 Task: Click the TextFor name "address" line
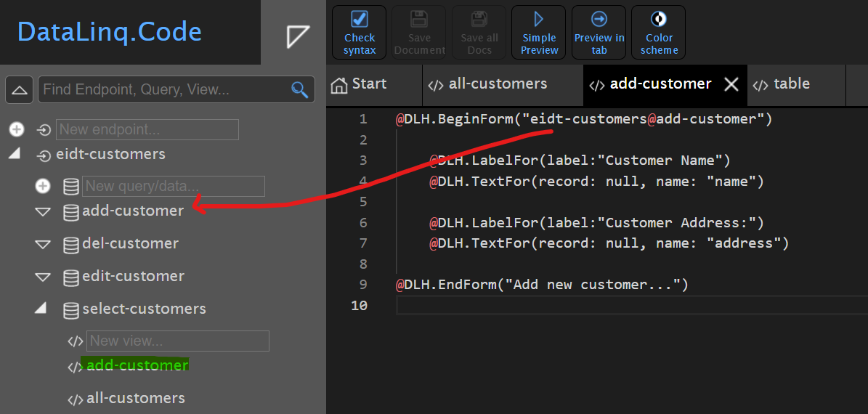click(x=609, y=243)
